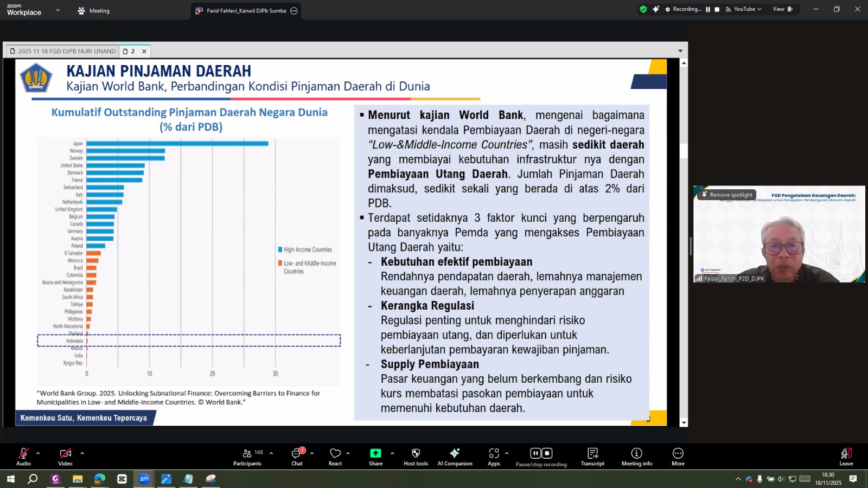Open the Chat panel

click(297, 457)
